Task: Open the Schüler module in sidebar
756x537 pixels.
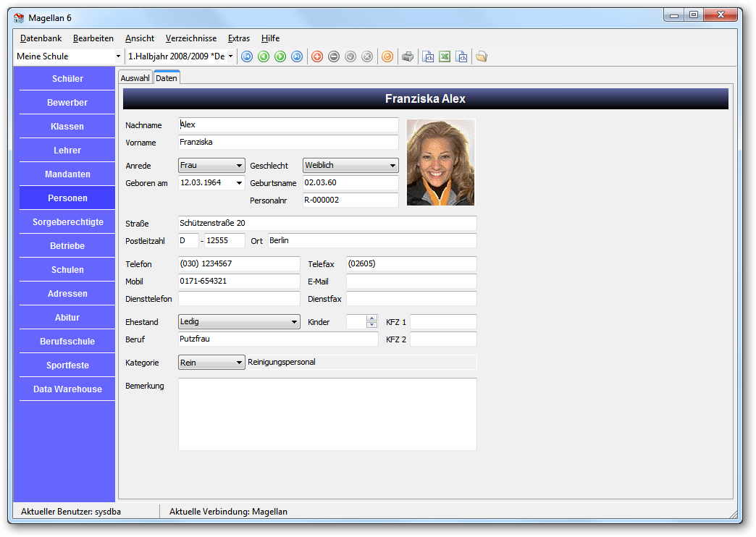Action: click(67, 79)
